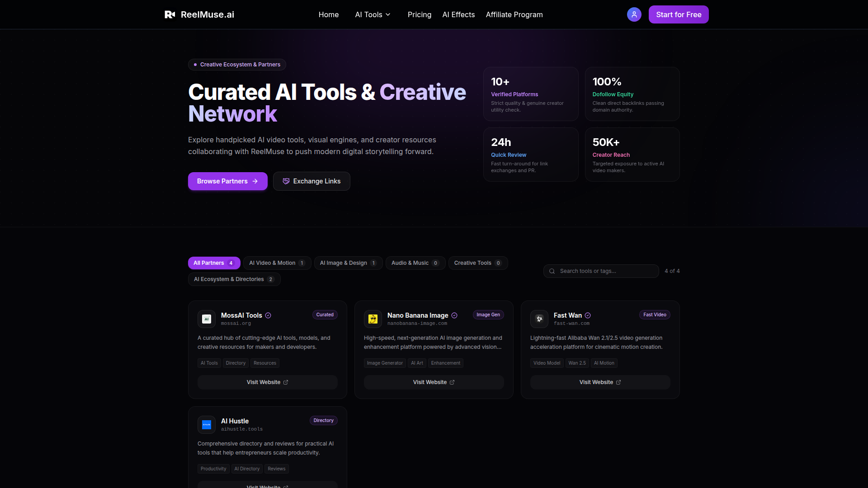Filter by AI Ecosystem & Directories
This screenshot has height=488, width=868.
click(x=234, y=279)
